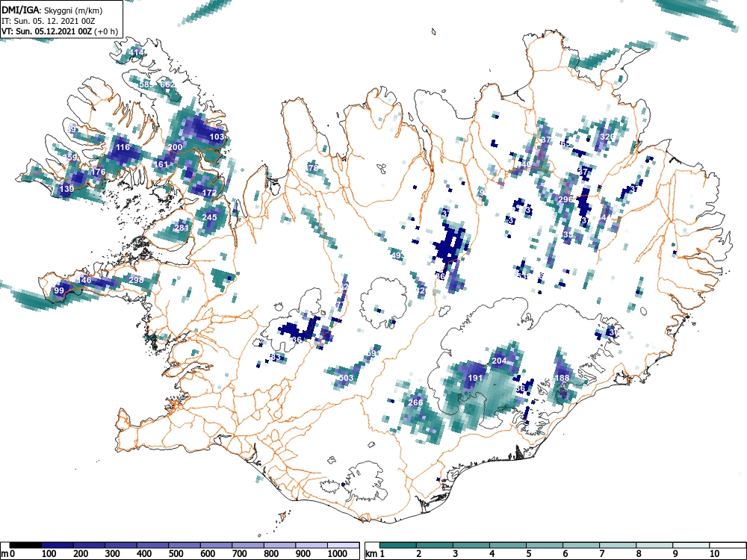Click the visibility value 204 on glacier
This screenshot has width=747, height=560.
point(499,361)
